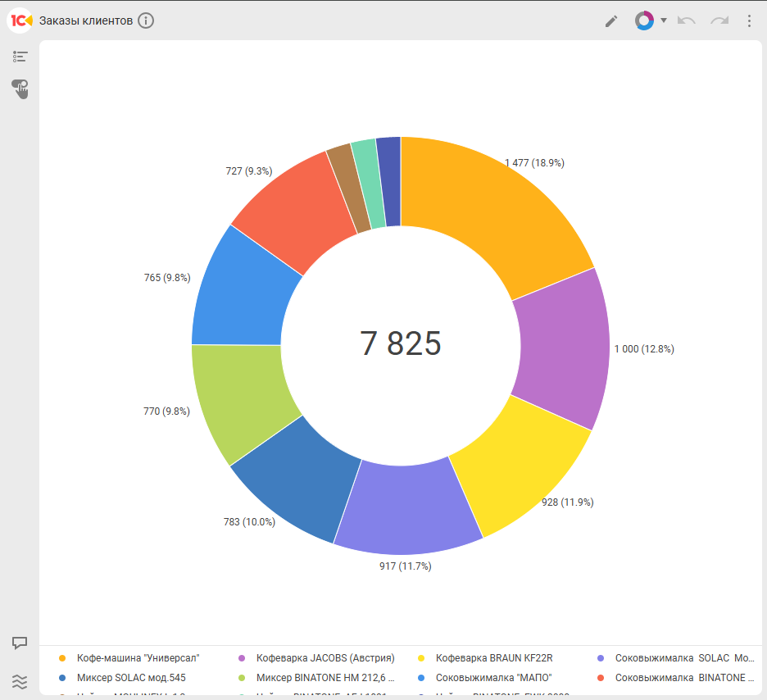The height and width of the screenshot is (700, 767).
Task: Click the donut chart type icon
Action: coord(644,20)
